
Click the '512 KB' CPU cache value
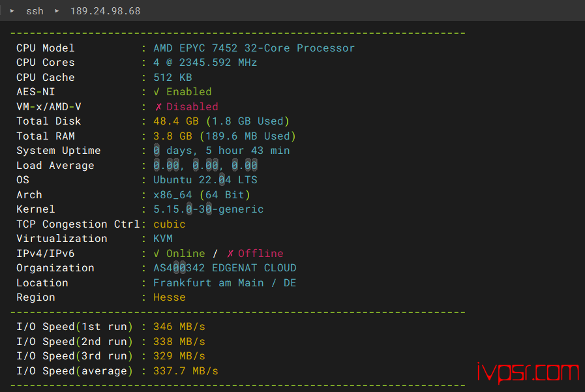click(172, 77)
